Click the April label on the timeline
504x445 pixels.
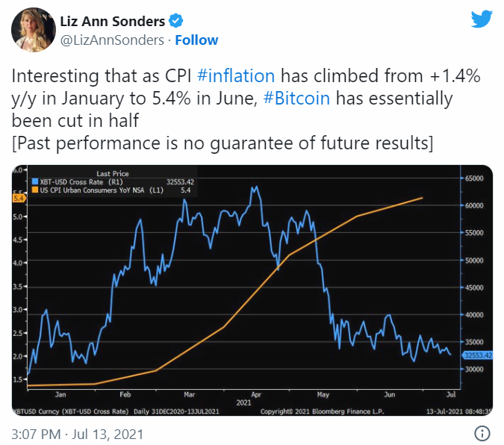coord(256,393)
